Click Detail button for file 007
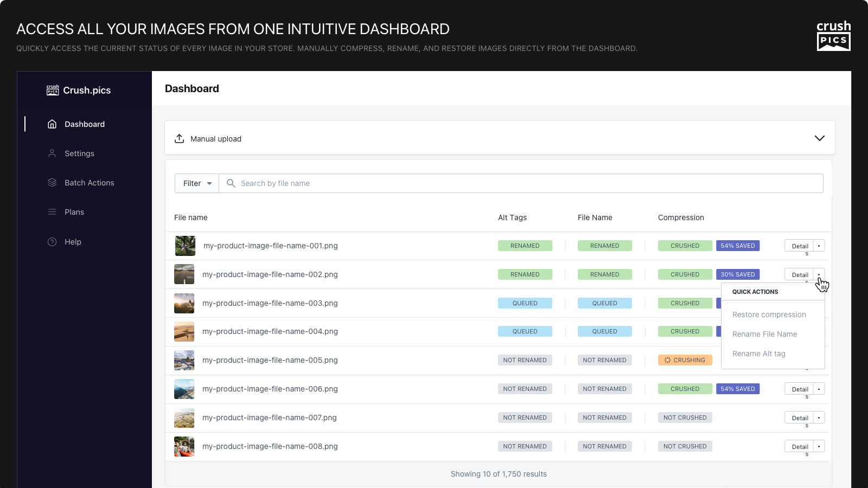The height and width of the screenshot is (488, 868). coord(799,418)
